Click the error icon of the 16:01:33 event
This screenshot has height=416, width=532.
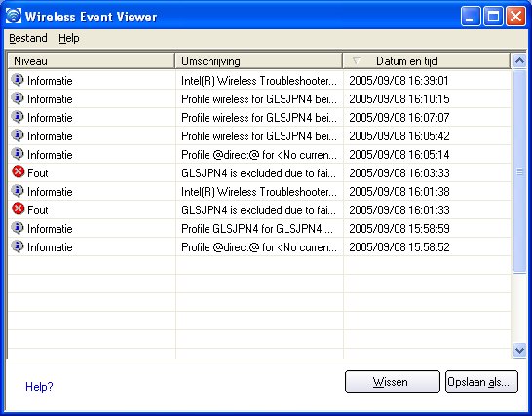[18, 208]
